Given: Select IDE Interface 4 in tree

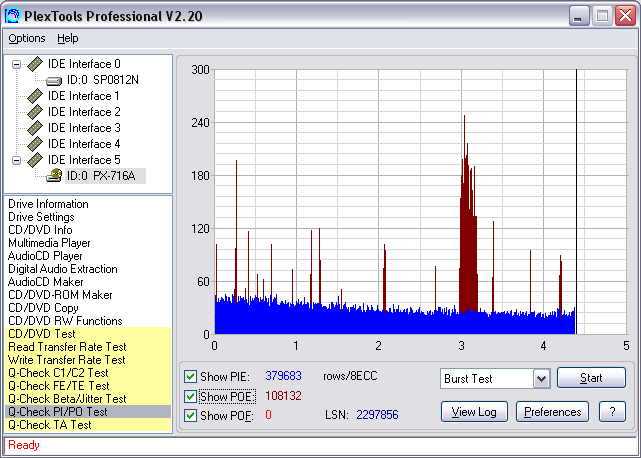Looking at the screenshot, I should click(84, 144).
